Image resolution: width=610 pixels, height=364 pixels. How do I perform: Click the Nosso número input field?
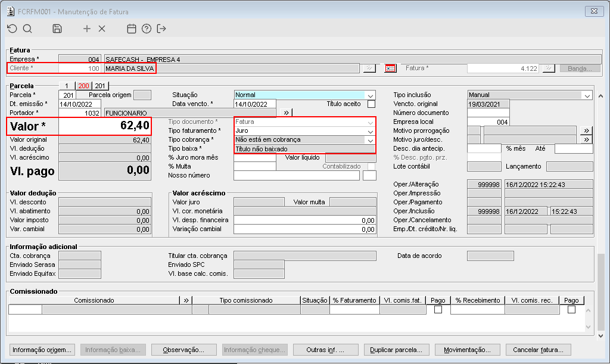(x=297, y=175)
